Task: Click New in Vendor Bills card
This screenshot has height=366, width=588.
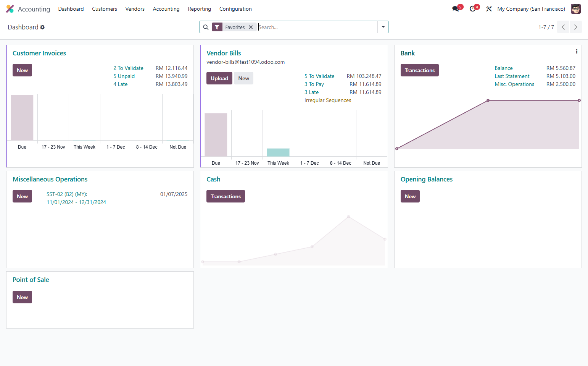Action: (243, 78)
